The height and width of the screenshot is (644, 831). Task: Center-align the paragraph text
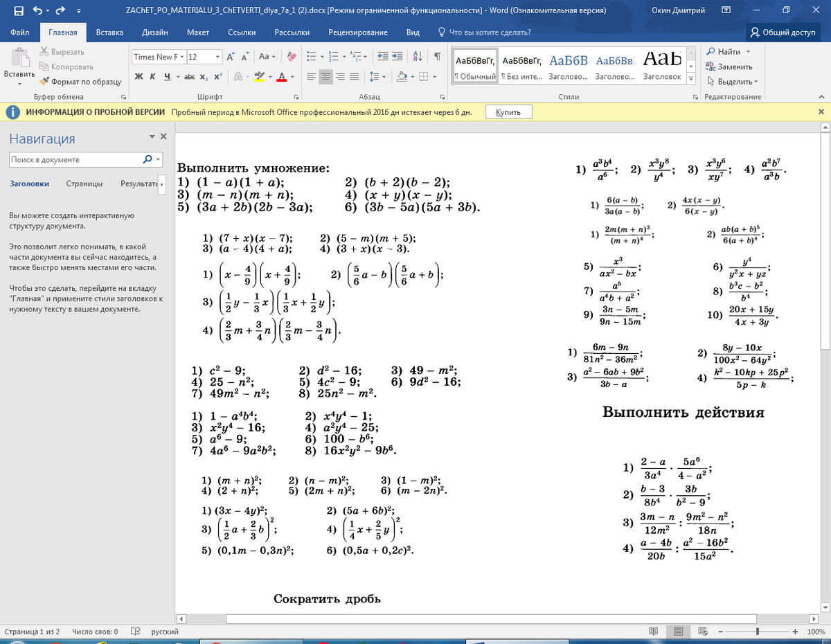[x=326, y=76]
